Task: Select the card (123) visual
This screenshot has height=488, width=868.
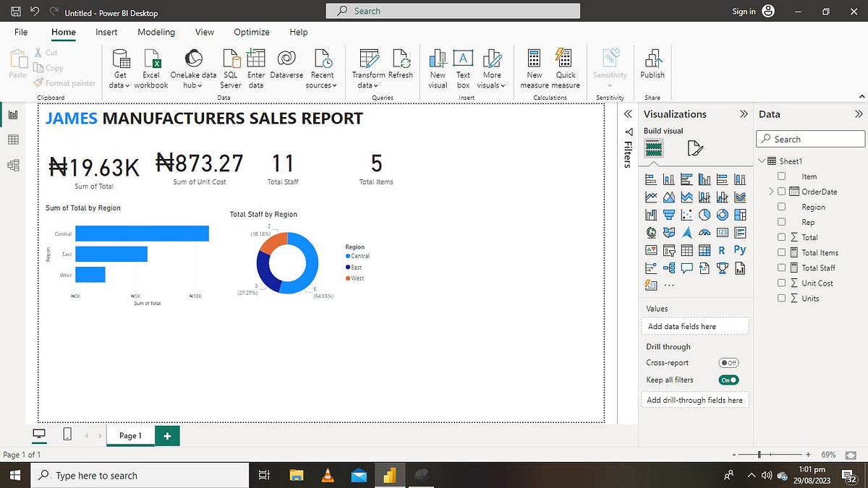Action: tap(722, 232)
